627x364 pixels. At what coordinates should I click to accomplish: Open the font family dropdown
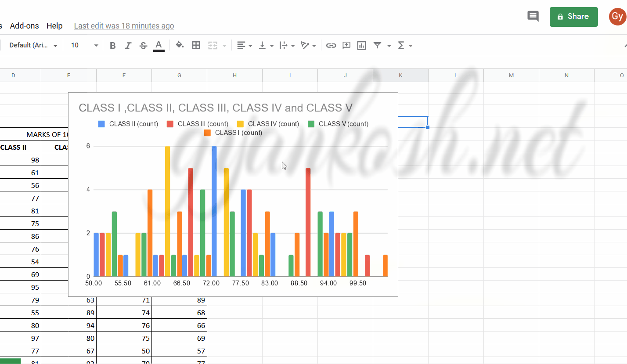[33, 45]
